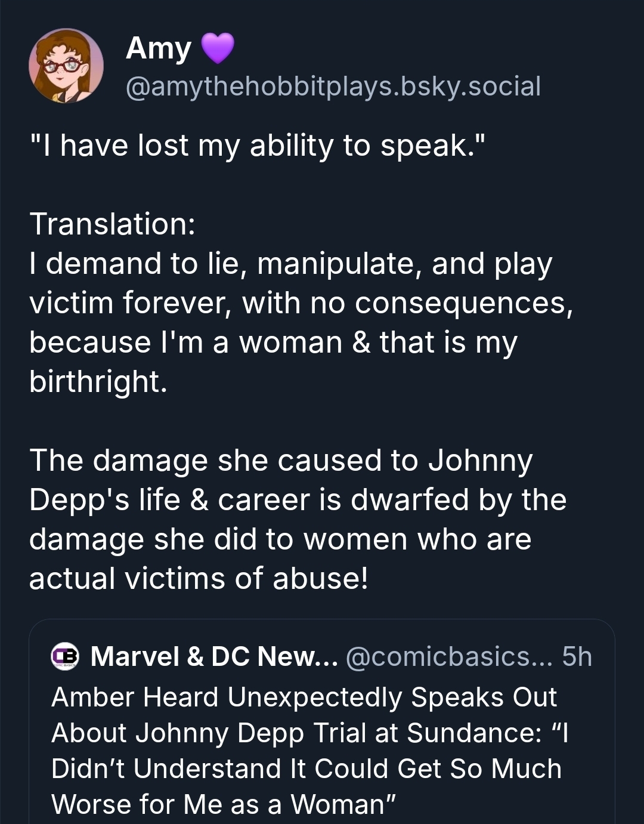644x824 pixels.
Task: Open the Marvel & DC News avatar logo
Action: click(65, 656)
